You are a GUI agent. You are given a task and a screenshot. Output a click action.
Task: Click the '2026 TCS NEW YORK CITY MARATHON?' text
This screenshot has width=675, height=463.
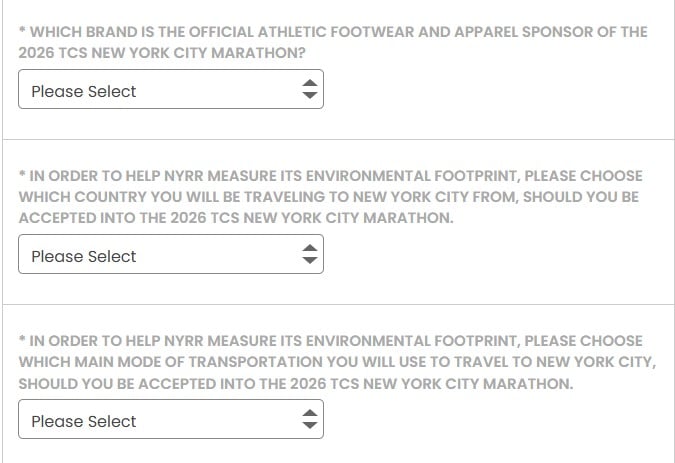coord(162,53)
